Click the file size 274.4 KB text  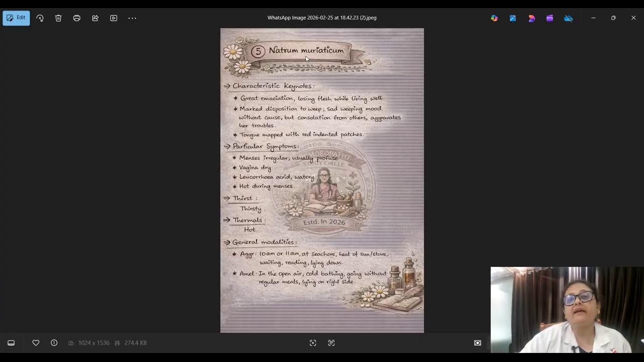point(135,343)
